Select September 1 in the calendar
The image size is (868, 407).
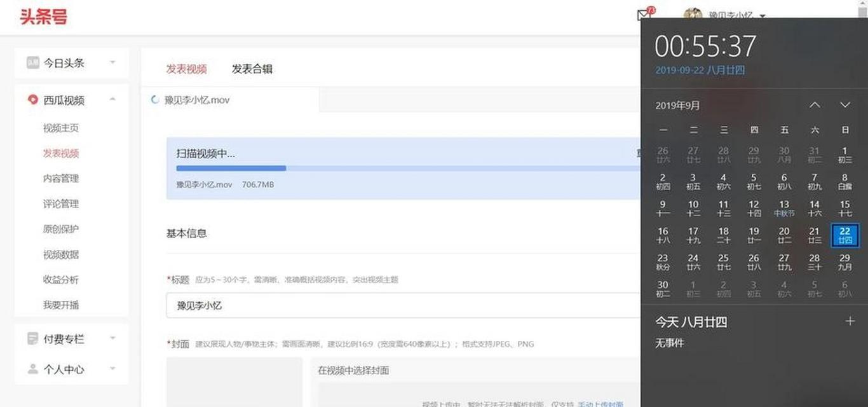coord(844,155)
